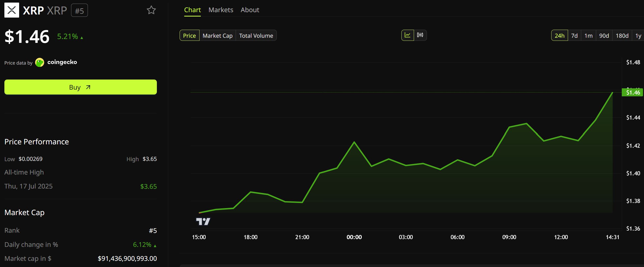Screen dimensions: 644x267
Task: Click the Daily change in % label
Action: click(x=31, y=245)
